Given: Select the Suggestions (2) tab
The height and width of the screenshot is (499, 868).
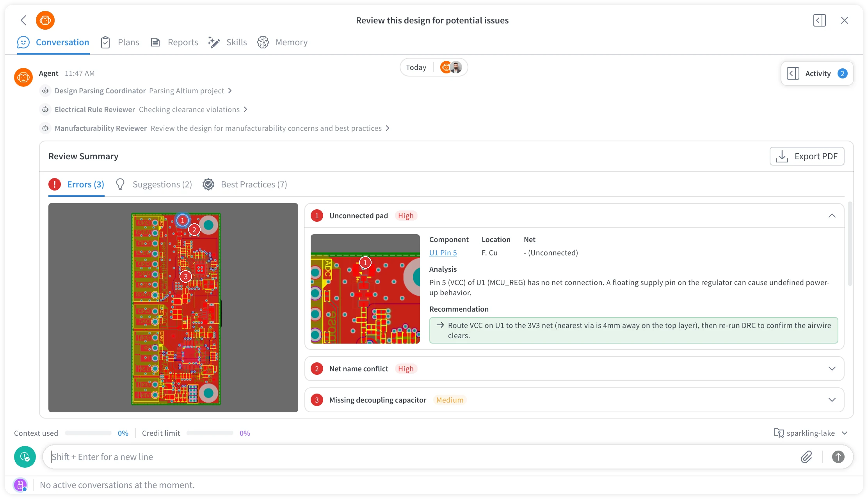Looking at the screenshot, I should 154,184.
